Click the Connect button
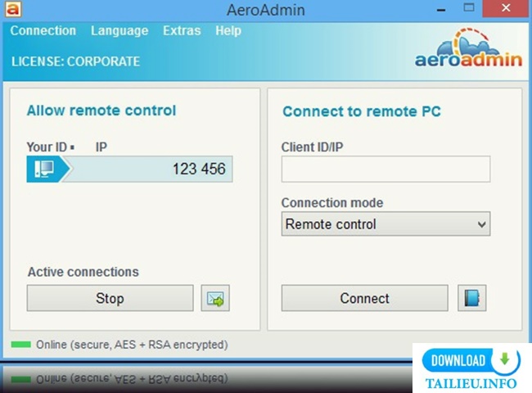The height and width of the screenshot is (393, 532). [365, 298]
